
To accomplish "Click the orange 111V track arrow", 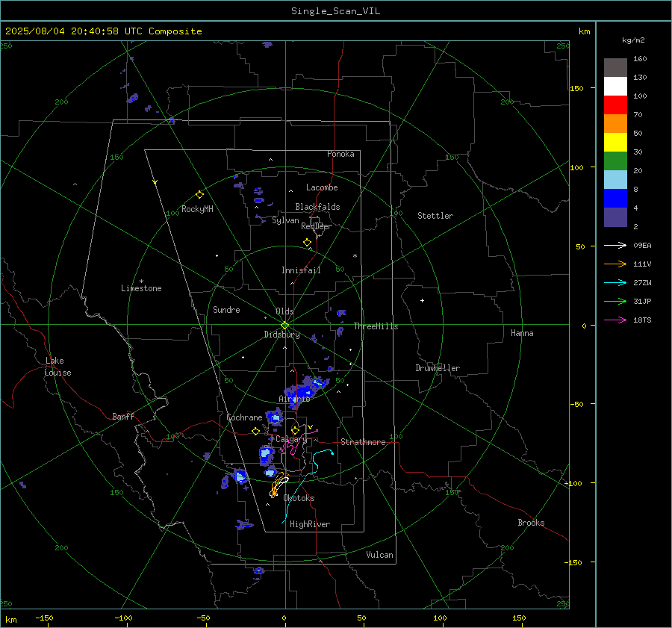I will pos(615,264).
